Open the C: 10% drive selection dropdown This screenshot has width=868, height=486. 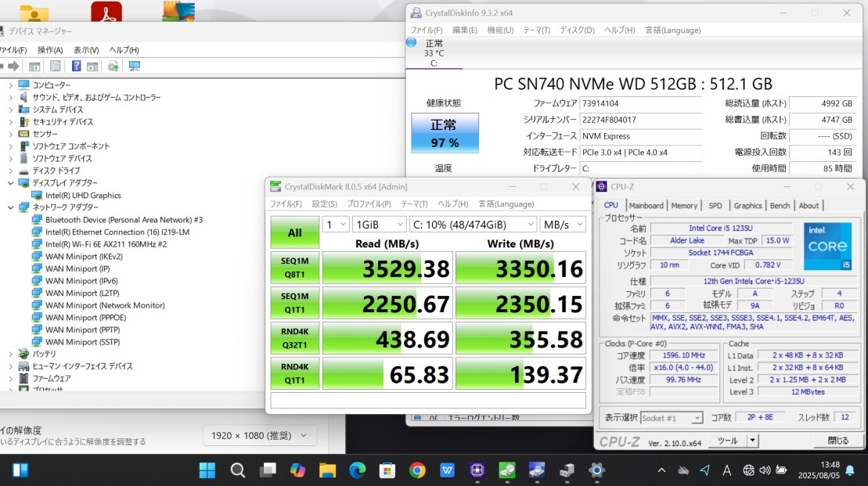474,224
